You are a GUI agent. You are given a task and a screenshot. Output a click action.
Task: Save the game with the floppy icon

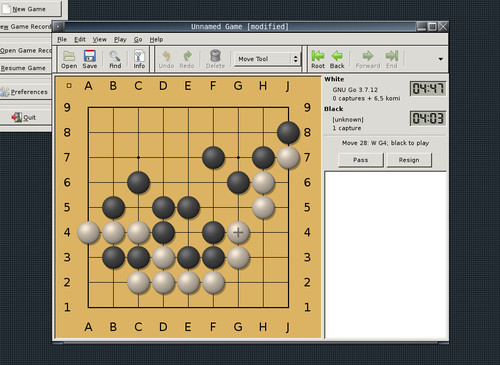point(90,59)
